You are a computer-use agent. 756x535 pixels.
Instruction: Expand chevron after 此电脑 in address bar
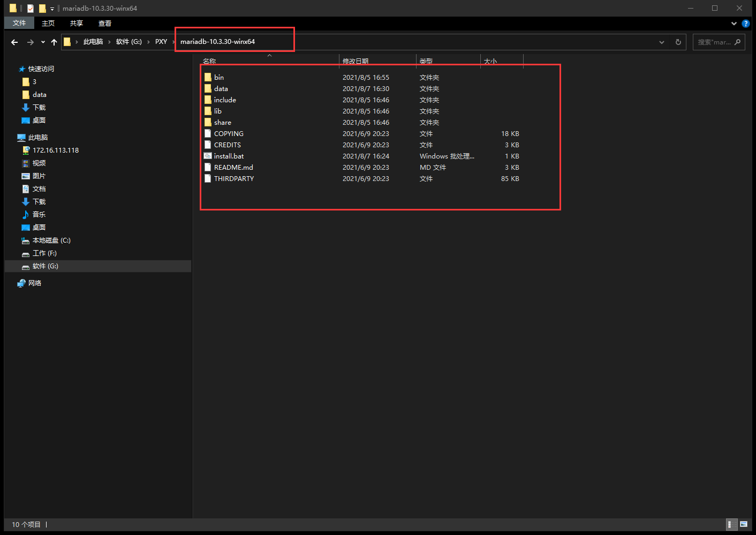pyautogui.click(x=109, y=42)
